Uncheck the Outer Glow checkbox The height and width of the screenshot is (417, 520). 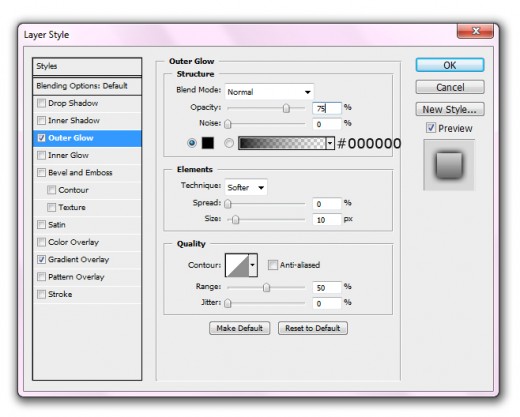pyautogui.click(x=41, y=138)
